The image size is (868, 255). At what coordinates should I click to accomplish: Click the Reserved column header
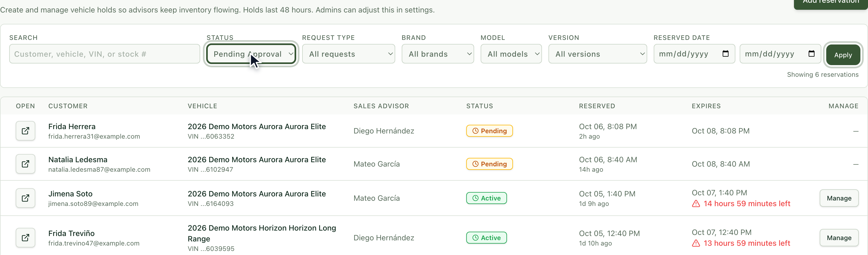[597, 106]
